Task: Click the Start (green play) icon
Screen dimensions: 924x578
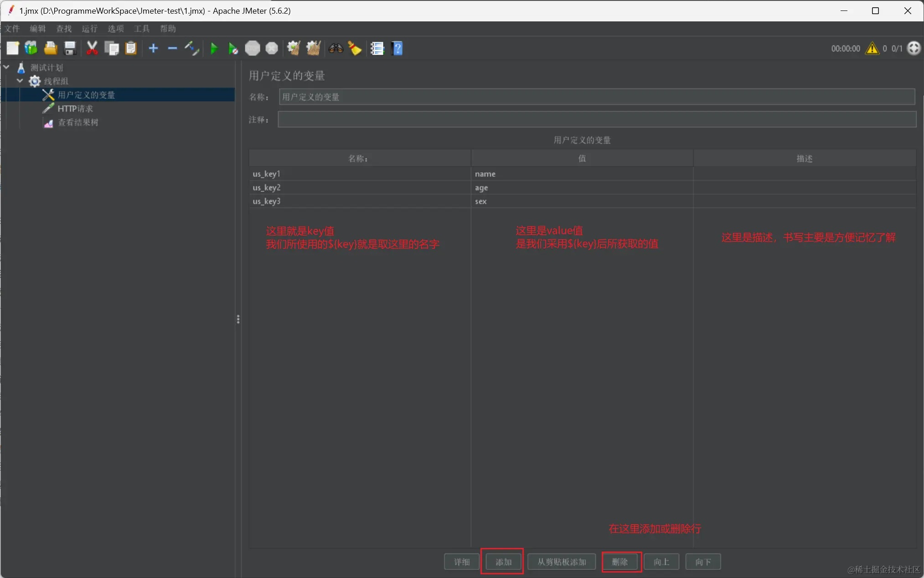Action: point(214,48)
